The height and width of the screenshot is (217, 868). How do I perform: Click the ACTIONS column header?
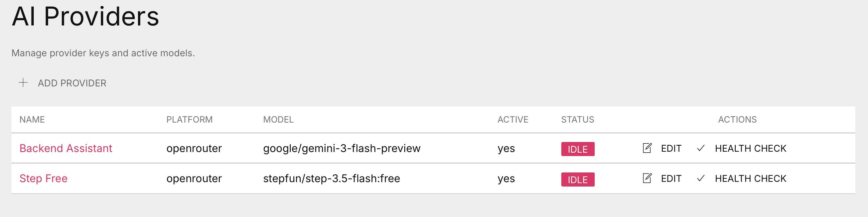click(x=737, y=120)
